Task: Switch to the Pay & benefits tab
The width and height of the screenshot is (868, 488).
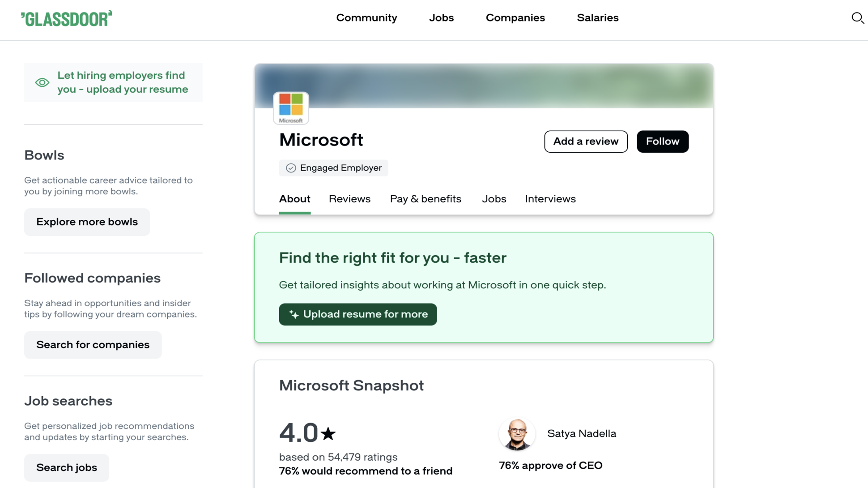Action: pos(425,199)
